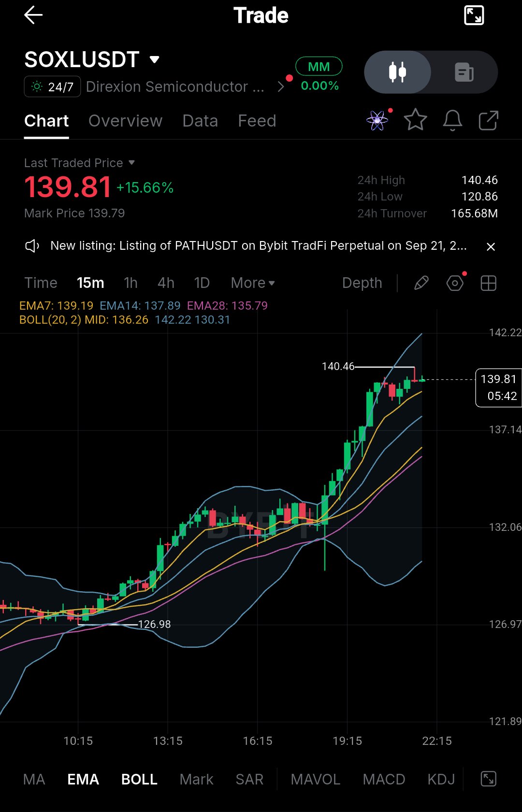
Task: Switch to the Overview tab
Action: click(126, 121)
